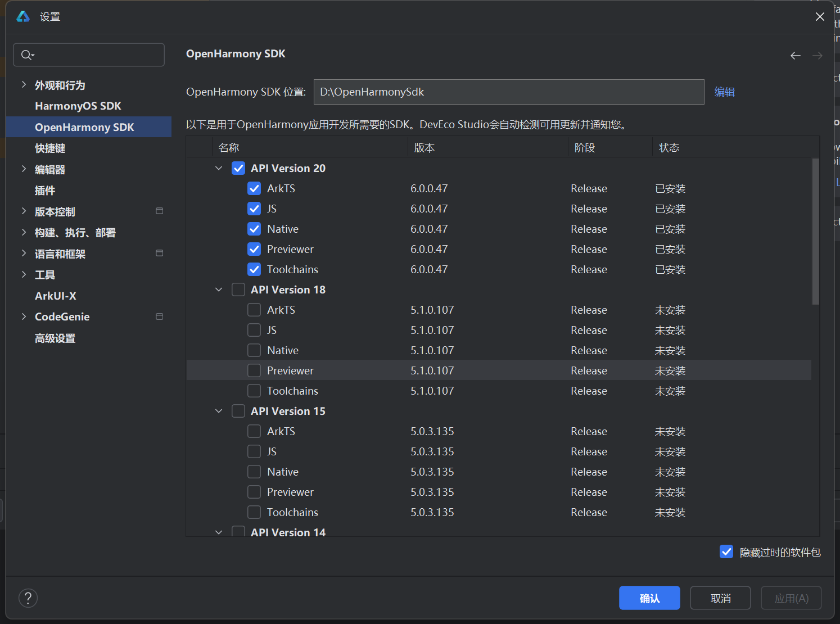Image resolution: width=840 pixels, height=624 pixels.
Task: Open help via question mark icon
Action: click(x=28, y=598)
